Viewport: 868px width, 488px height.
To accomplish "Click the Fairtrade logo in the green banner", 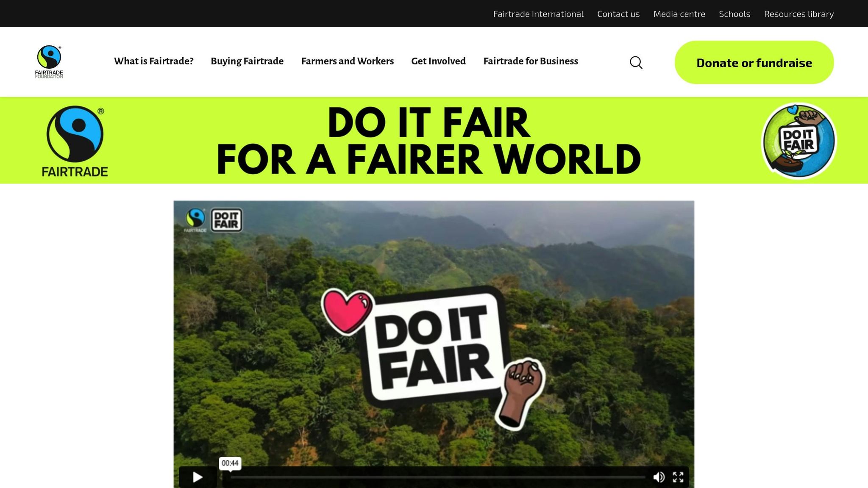I will tap(75, 141).
